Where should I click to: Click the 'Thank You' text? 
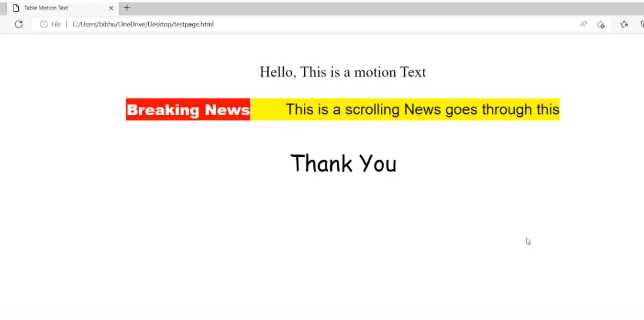(x=343, y=163)
